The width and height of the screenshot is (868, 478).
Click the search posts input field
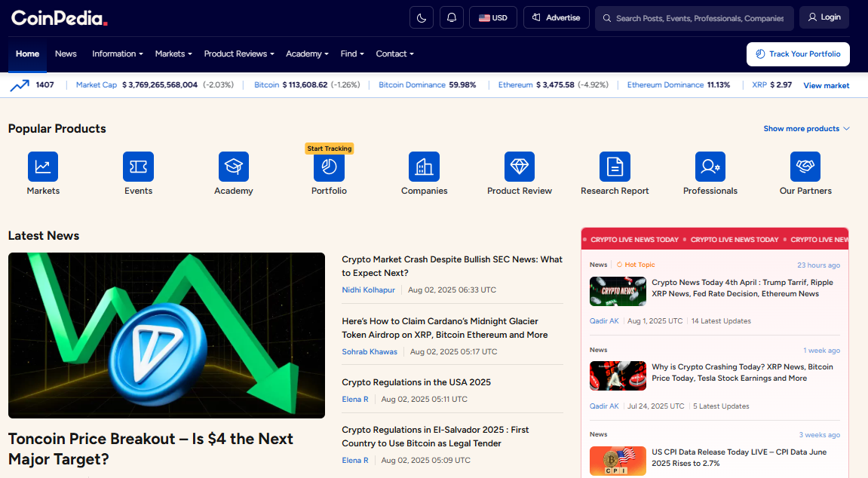tap(694, 17)
